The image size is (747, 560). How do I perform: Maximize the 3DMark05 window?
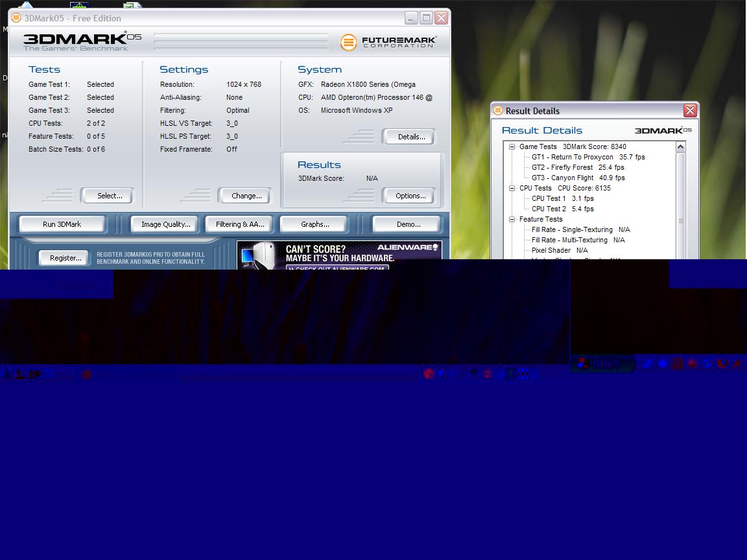point(427,18)
